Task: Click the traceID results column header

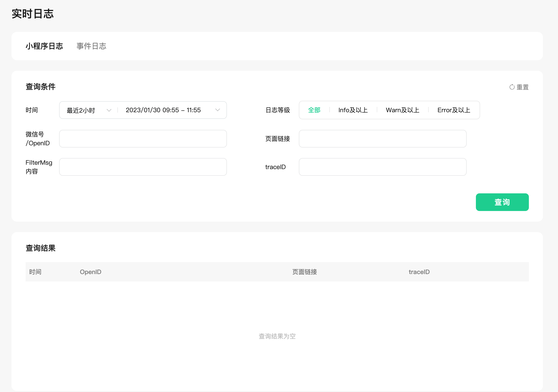Action: 419,272
